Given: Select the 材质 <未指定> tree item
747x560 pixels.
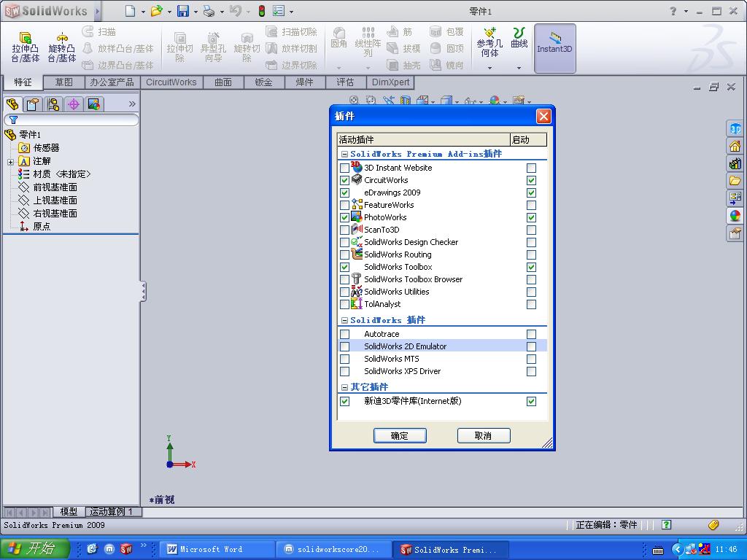Looking at the screenshot, I should tap(54, 174).
